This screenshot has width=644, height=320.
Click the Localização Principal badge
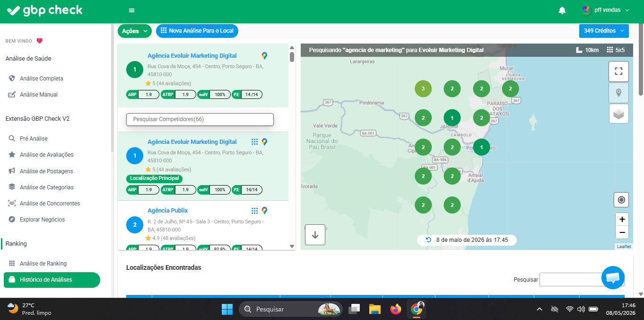click(154, 178)
